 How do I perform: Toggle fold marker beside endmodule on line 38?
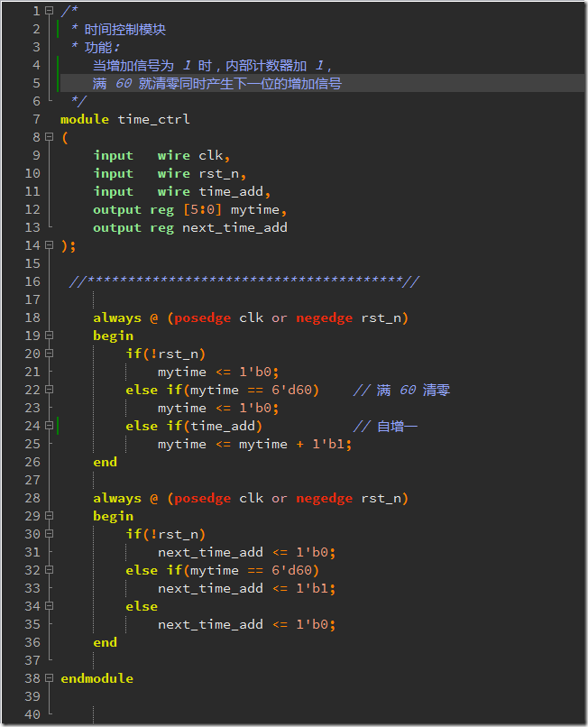pos(50,678)
